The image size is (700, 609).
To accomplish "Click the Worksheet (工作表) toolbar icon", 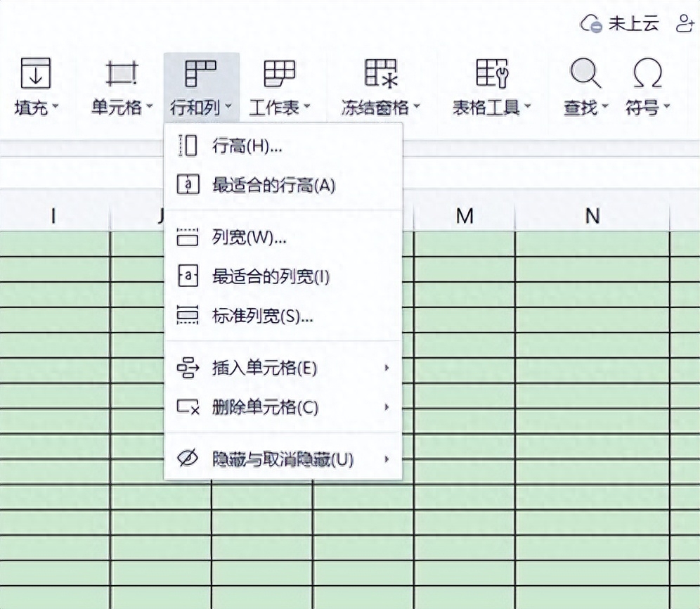I will 280,73.
